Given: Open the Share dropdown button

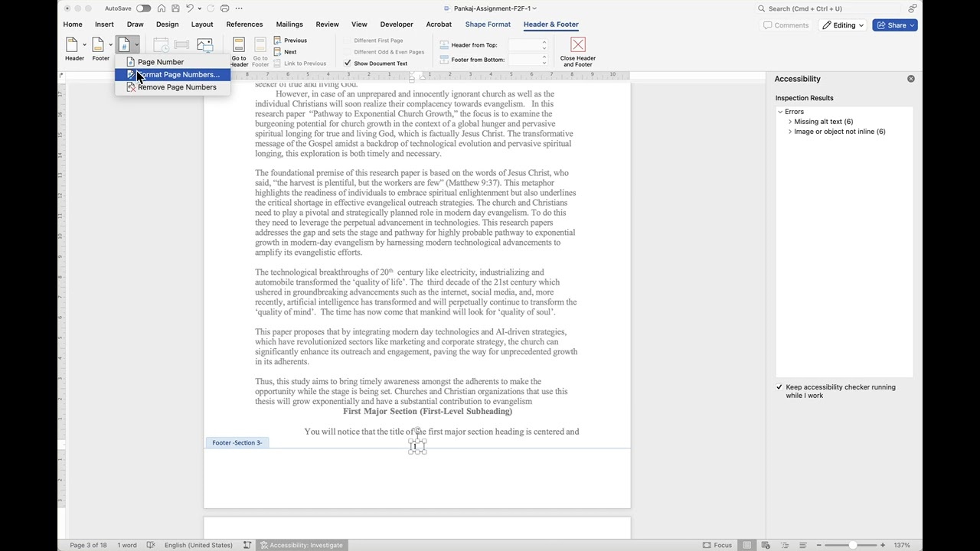Looking at the screenshot, I should click(x=894, y=25).
